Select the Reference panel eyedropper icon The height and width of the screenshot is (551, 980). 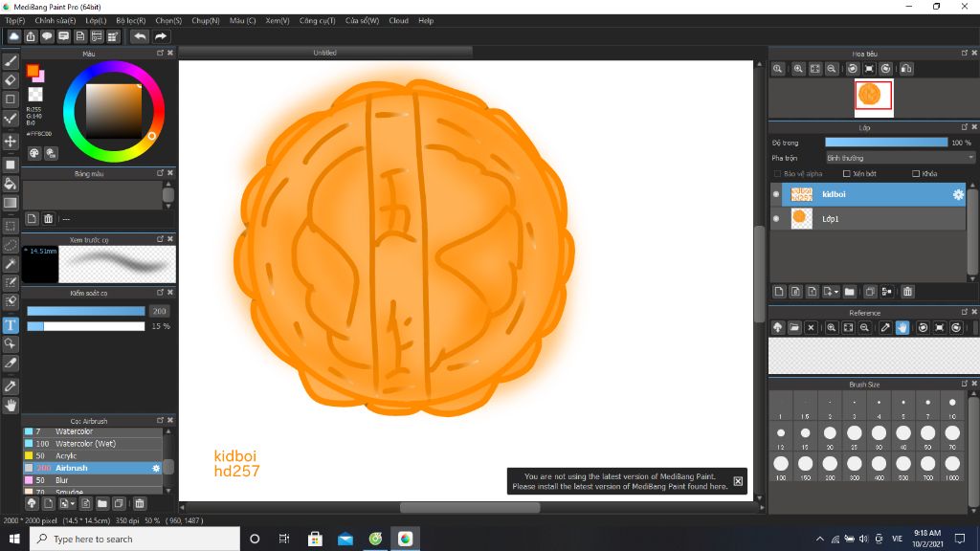pyautogui.click(x=885, y=327)
